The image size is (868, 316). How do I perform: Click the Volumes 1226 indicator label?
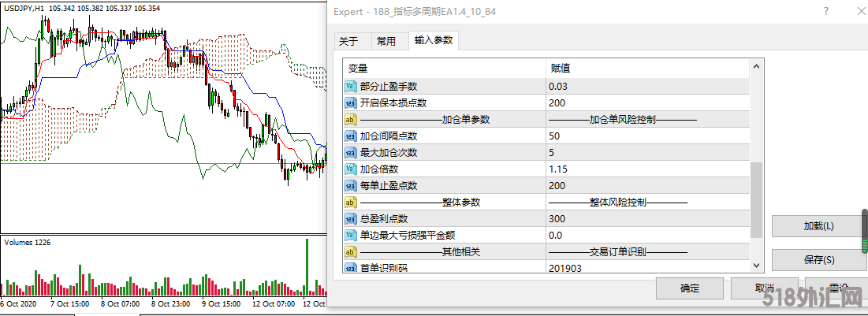click(27, 242)
